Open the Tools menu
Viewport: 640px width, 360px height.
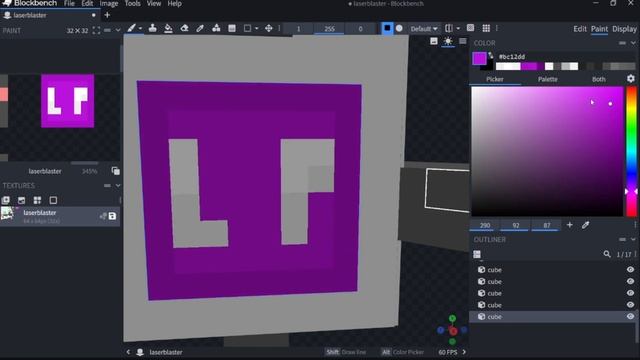click(132, 4)
